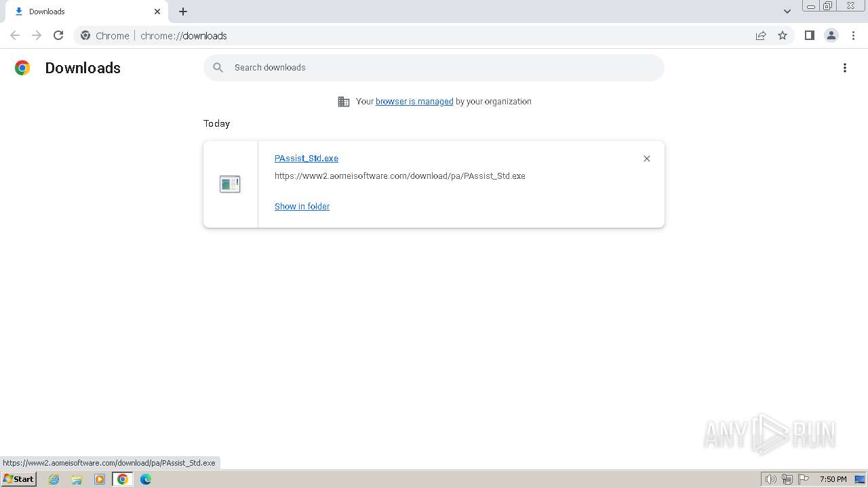
Task: Reload the Downloads page
Action: click(58, 35)
